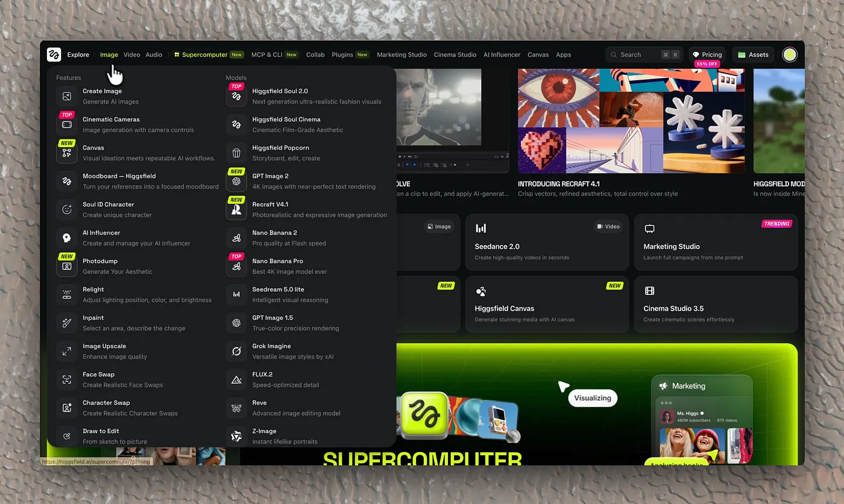Click the Image Upscale icon
Viewport: 844px width, 504px height.
(67, 351)
